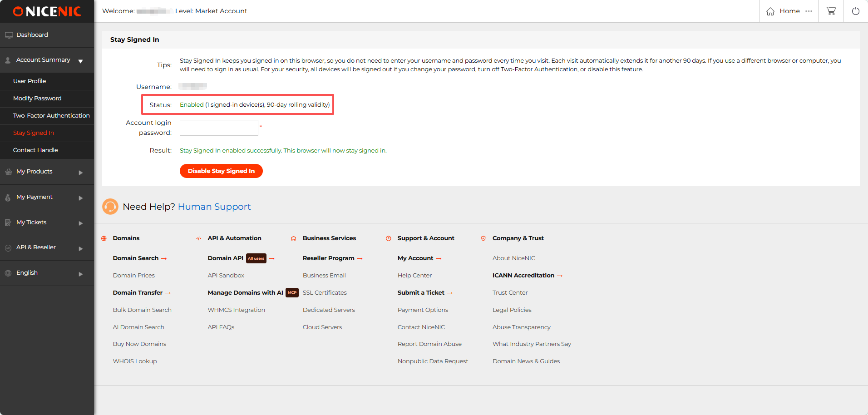Click the 'Stay Signed In' page heading
Image resolution: width=868 pixels, height=415 pixels.
click(x=135, y=40)
